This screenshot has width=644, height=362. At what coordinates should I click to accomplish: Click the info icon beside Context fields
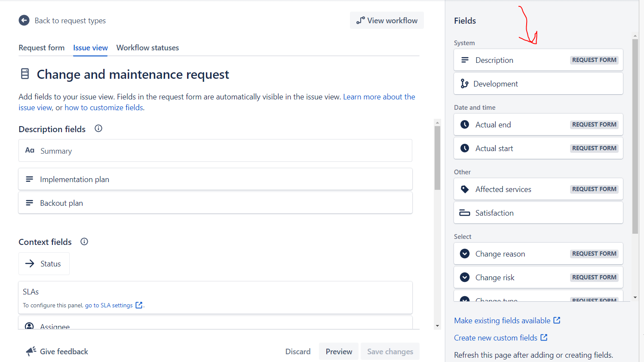coord(84,241)
